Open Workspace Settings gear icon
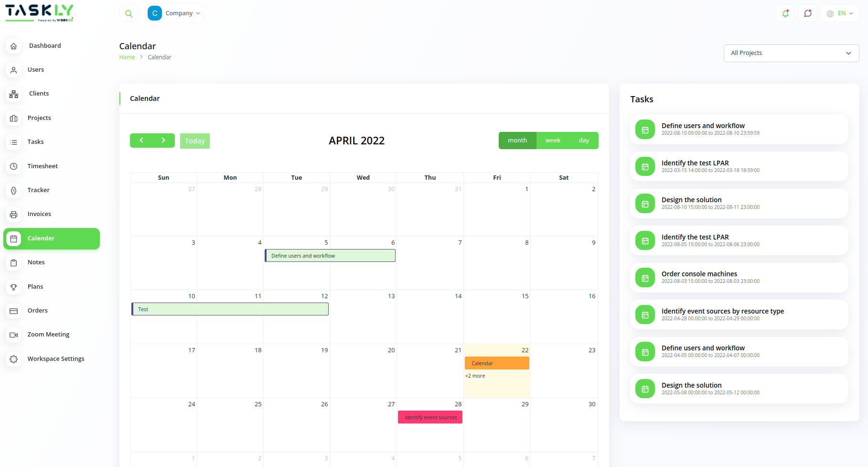The height and width of the screenshot is (467, 868). [x=14, y=359]
